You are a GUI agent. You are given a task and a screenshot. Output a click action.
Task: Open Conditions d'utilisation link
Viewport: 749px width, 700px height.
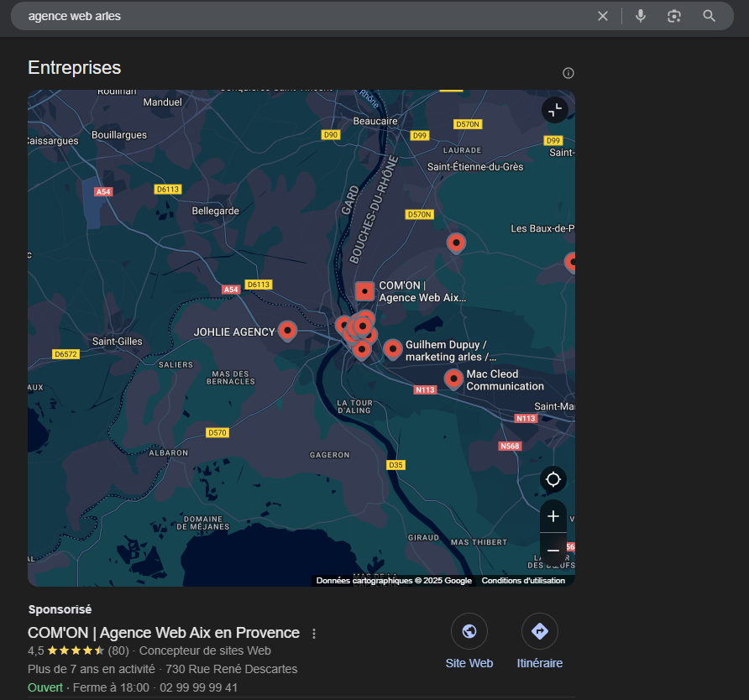[x=523, y=581]
